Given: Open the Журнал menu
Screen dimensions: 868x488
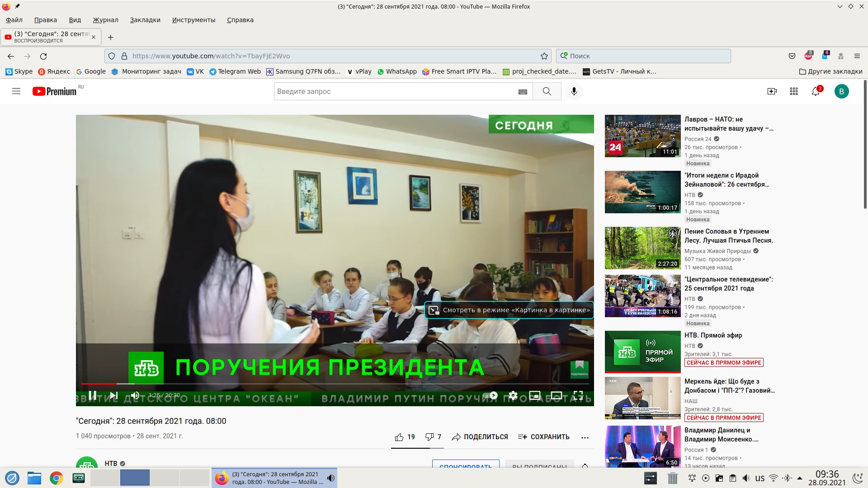Looking at the screenshot, I should coord(105,20).
